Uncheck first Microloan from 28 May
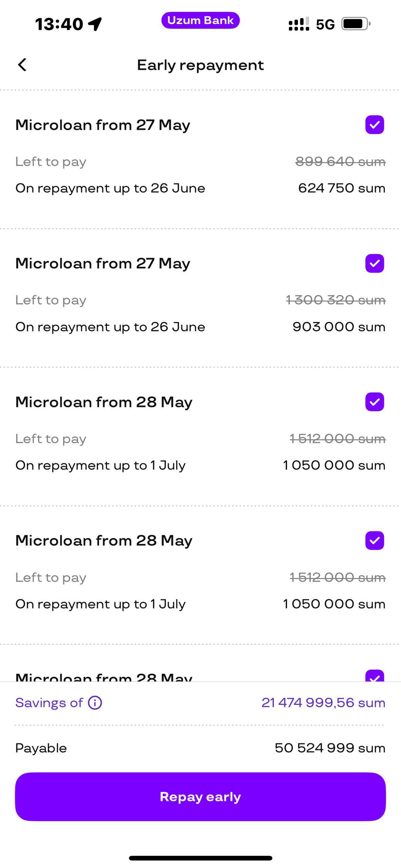The height and width of the screenshot is (868, 401). (x=375, y=402)
